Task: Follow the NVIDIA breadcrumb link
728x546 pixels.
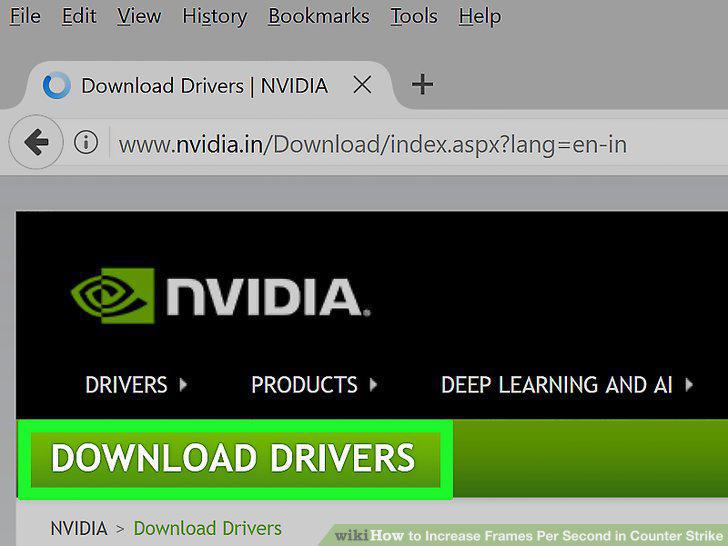Action: click(79, 528)
